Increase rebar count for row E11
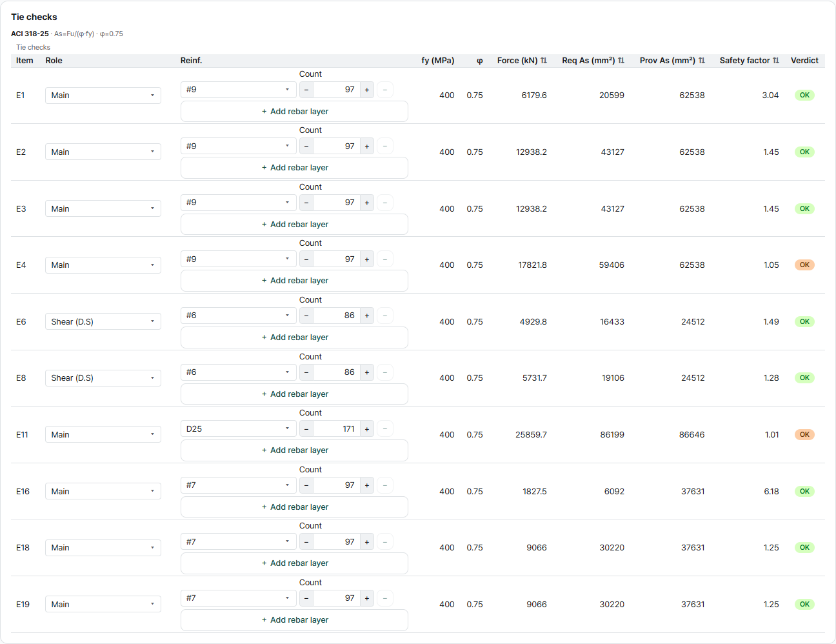Viewport: 836px width, 644px height. pyautogui.click(x=367, y=429)
